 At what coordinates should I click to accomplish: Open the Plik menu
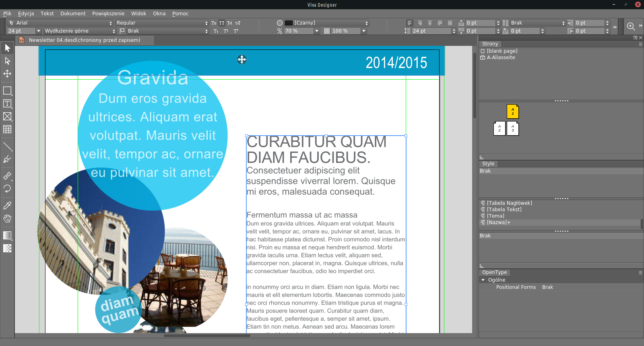click(7, 14)
